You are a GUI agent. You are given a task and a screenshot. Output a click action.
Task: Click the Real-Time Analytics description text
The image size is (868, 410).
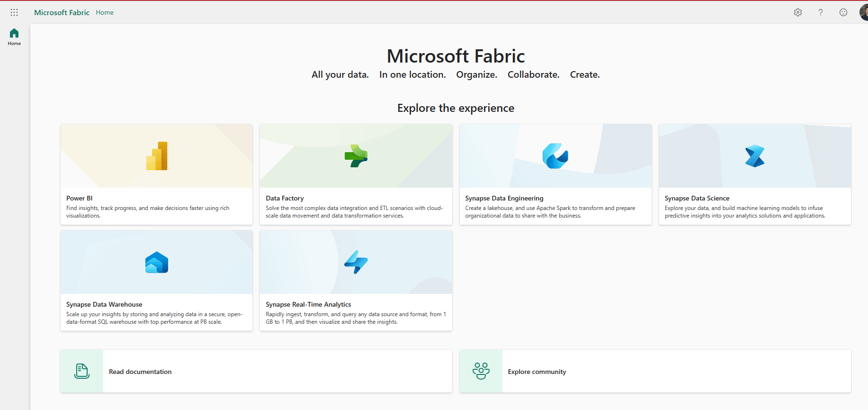[356, 318]
